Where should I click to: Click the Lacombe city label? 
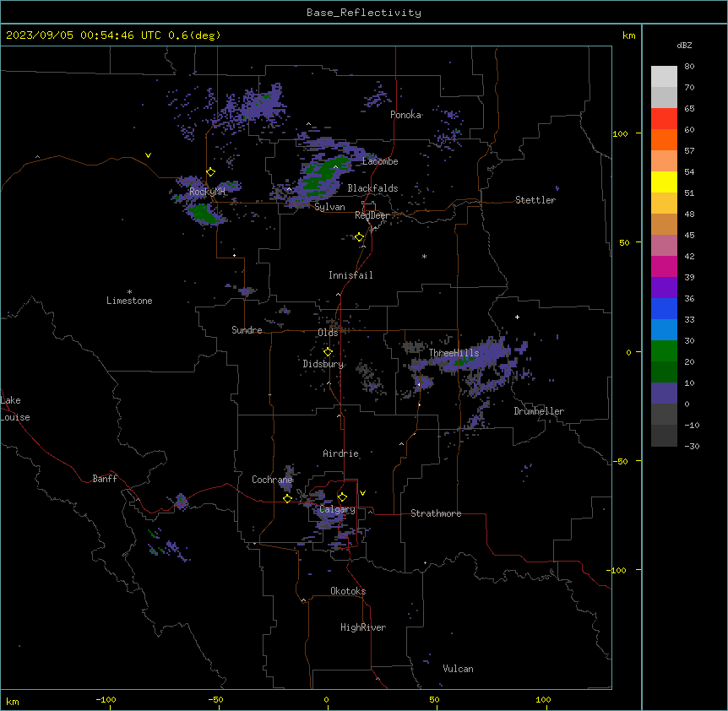pyautogui.click(x=380, y=161)
